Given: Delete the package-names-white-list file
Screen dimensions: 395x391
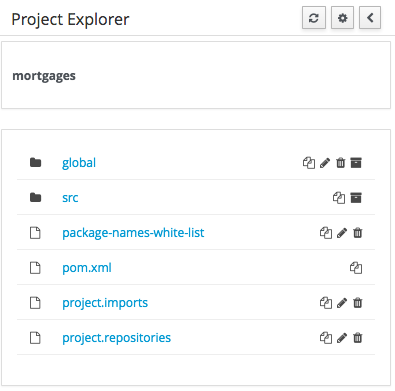Looking at the screenshot, I should tap(357, 233).
